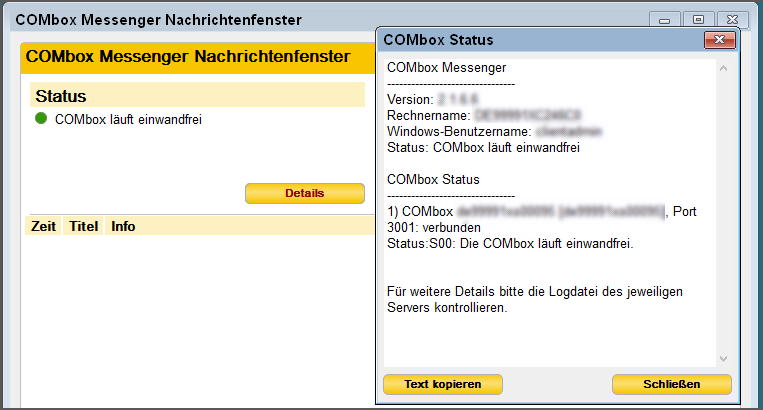Screen dimensions: 763x410
Task: Click the main window title bar text
Action: 160,20
